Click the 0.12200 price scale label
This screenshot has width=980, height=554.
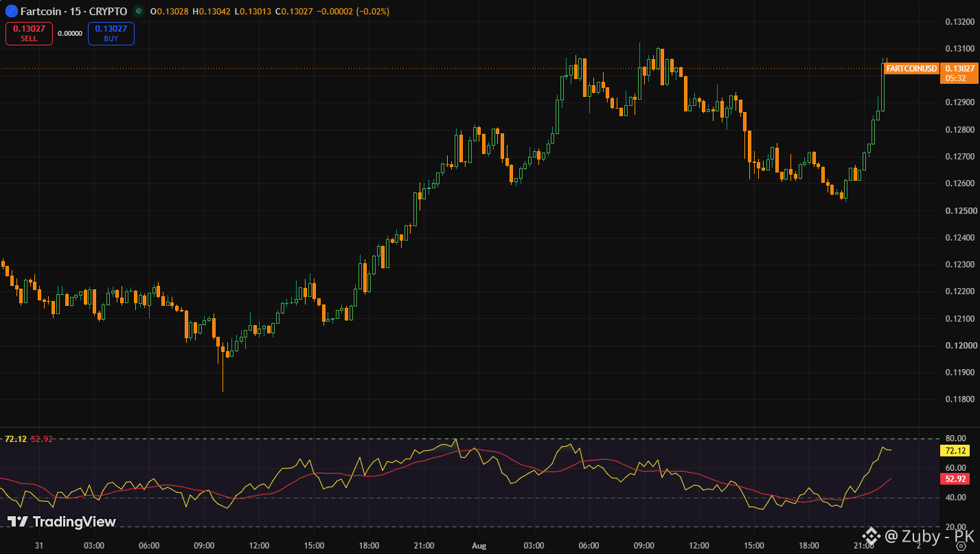tap(960, 291)
